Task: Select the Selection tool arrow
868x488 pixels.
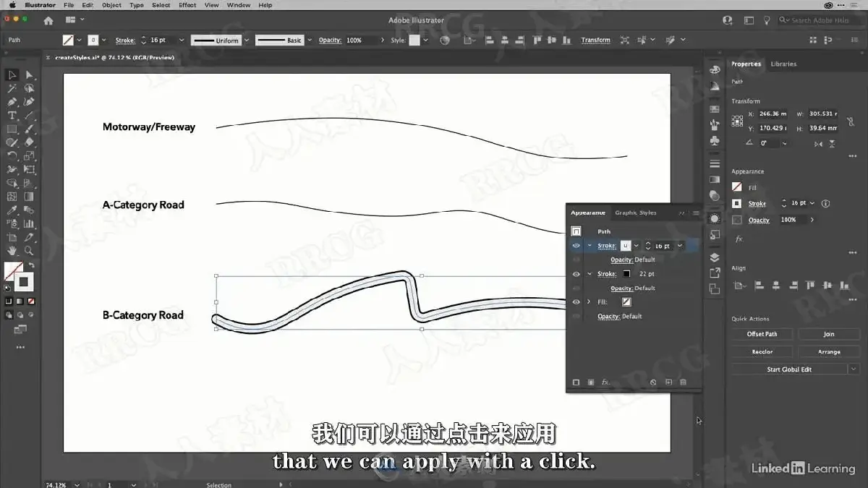Action: [x=12, y=75]
